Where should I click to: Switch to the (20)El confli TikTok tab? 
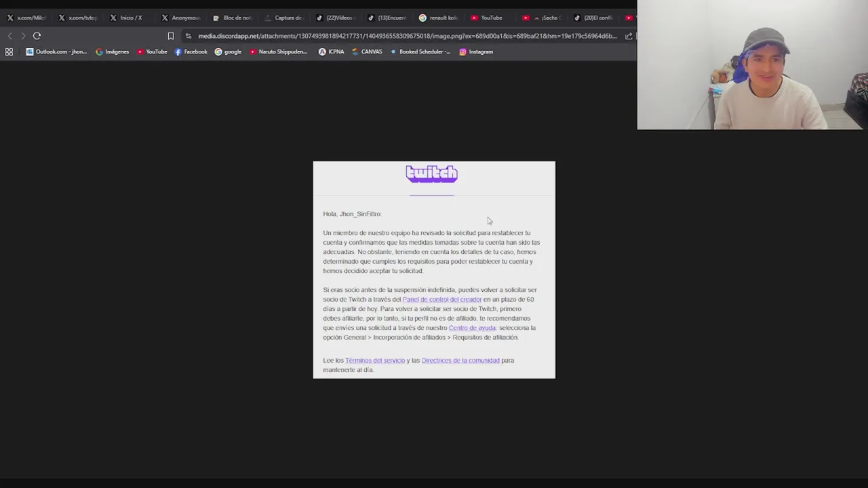pyautogui.click(x=593, y=18)
